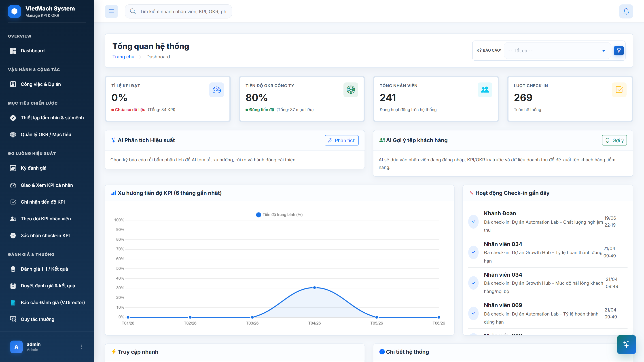Screen dimensions: 644x362
Task: Toggle the sidebar hamburger menu button
Action: click(x=111, y=11)
